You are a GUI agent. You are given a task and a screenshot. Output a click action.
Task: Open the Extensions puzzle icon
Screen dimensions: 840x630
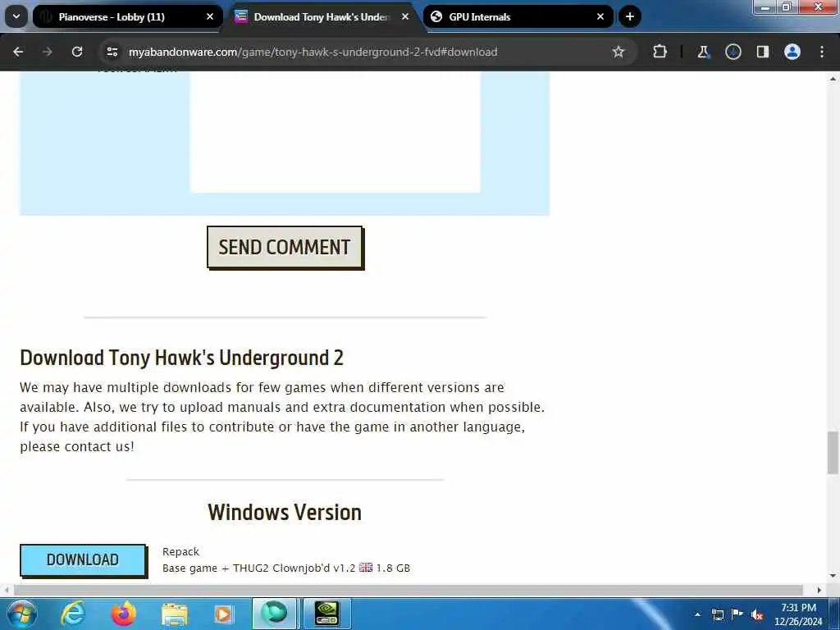click(x=660, y=52)
